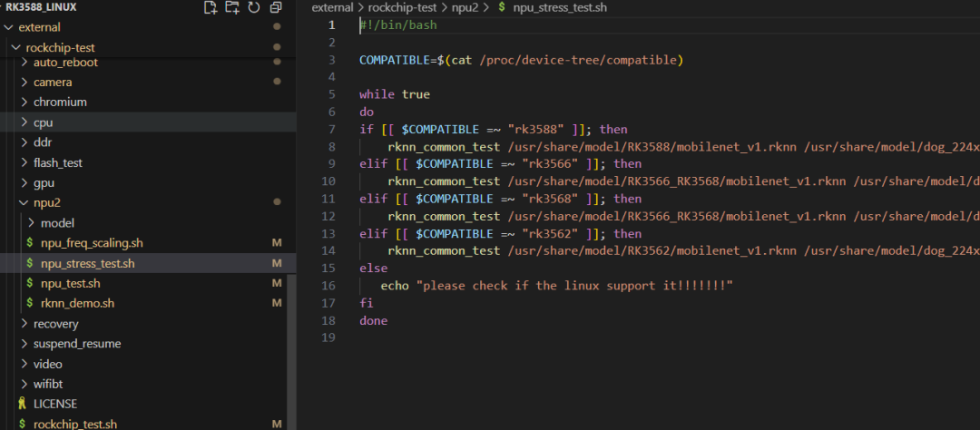Click the 'fi' keyword on line 17

[x=367, y=303]
